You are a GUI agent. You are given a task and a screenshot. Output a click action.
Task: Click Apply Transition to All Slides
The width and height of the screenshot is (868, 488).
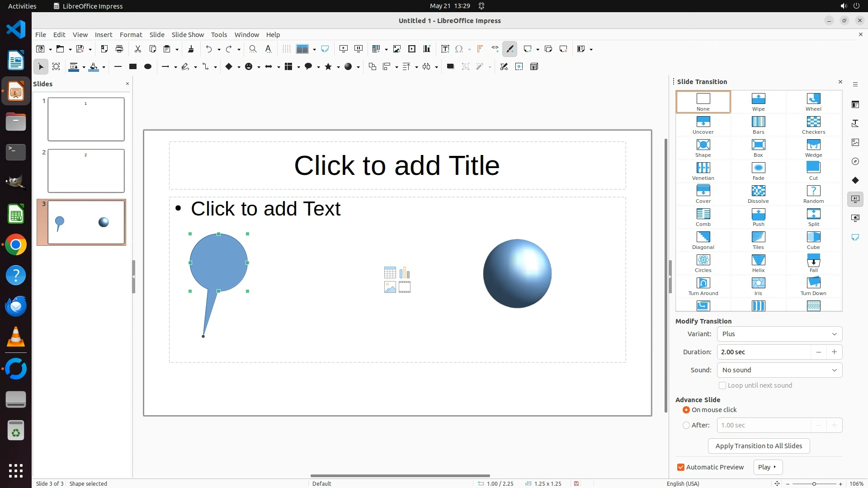(759, 446)
